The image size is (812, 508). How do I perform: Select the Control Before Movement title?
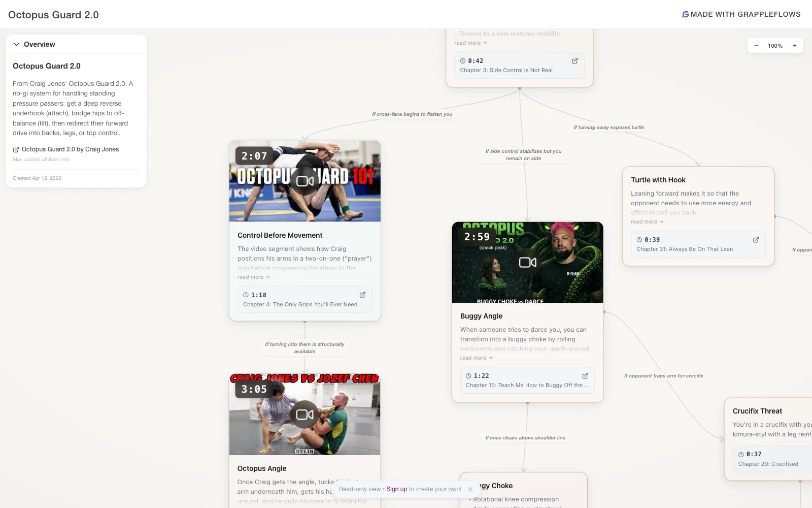tap(280, 235)
